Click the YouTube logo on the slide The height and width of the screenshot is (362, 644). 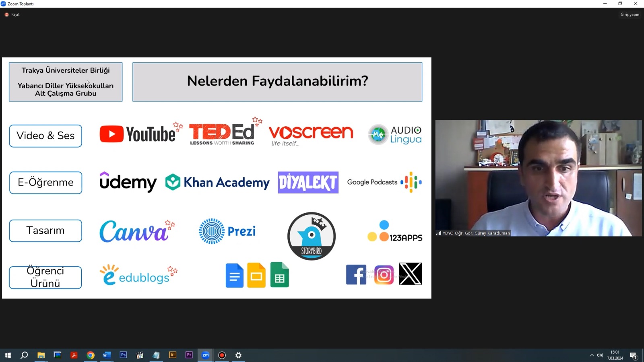tap(138, 134)
